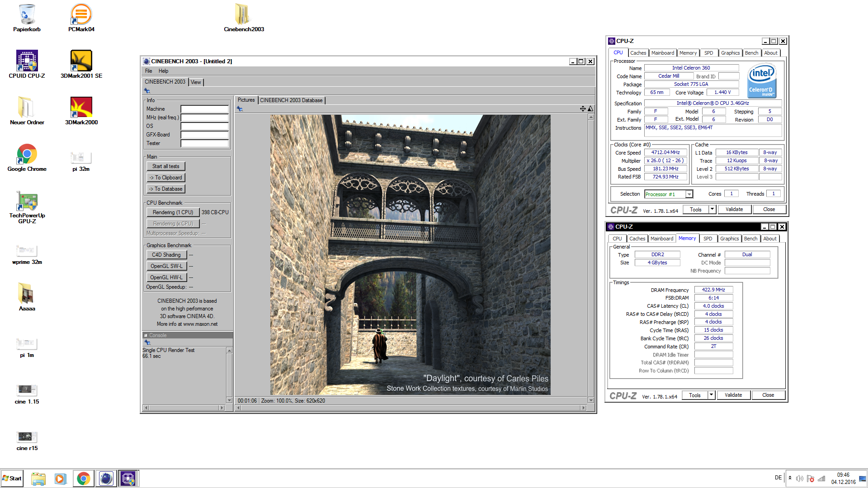Open Graphics tab in bottom CPU-Z window
Screen dimensions: 868x488
coord(729,239)
